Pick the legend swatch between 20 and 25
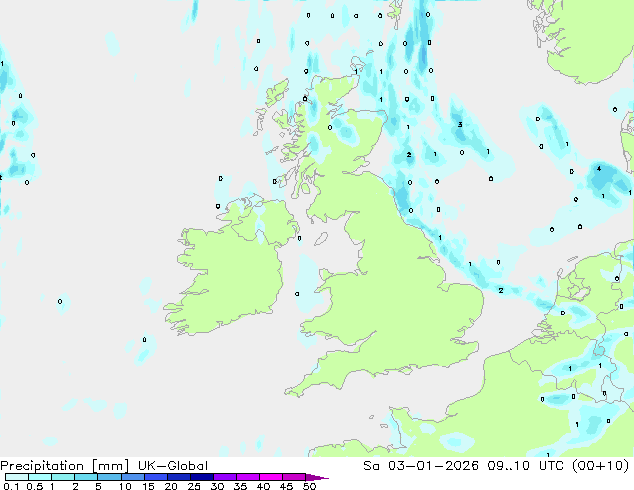The height and width of the screenshot is (490, 634). coord(178,477)
